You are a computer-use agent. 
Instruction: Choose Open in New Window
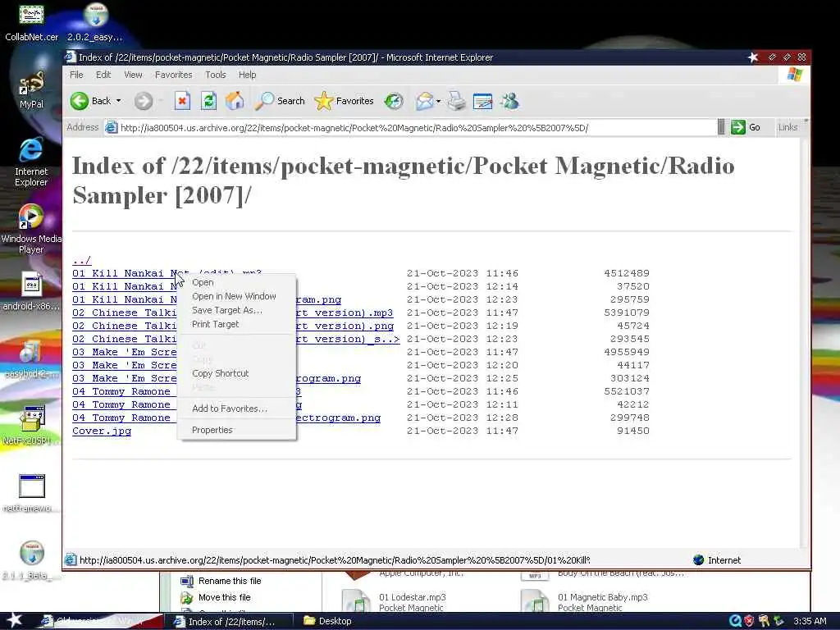236,296
